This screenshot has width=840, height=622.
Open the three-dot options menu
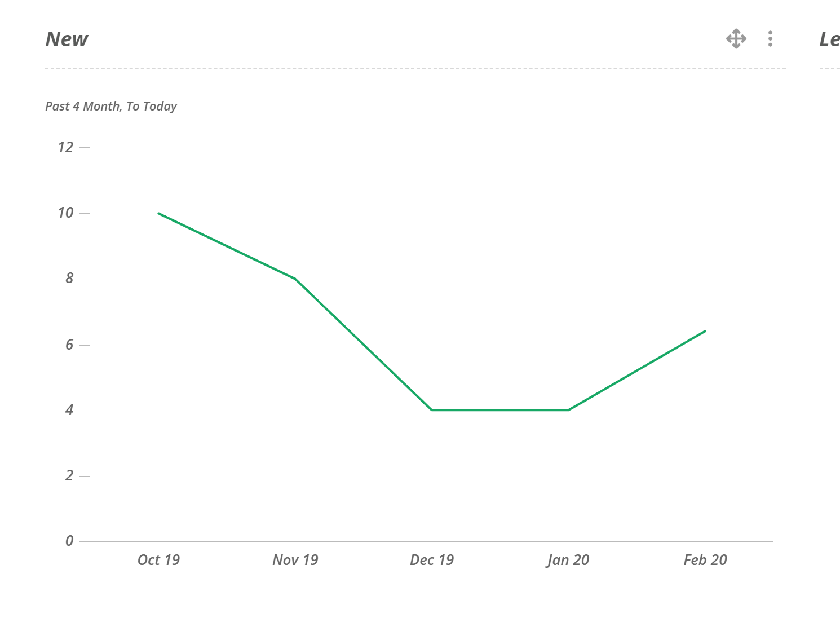click(x=770, y=39)
